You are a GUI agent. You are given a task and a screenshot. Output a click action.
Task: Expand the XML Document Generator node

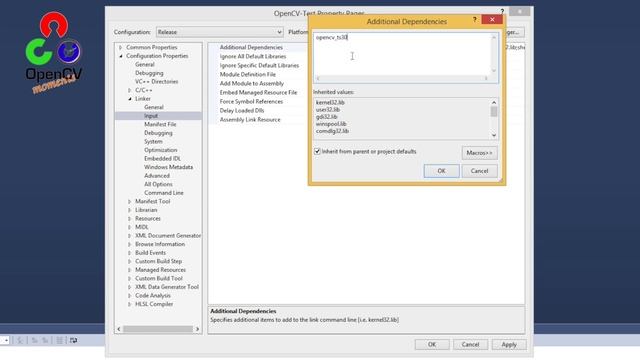coord(130,236)
